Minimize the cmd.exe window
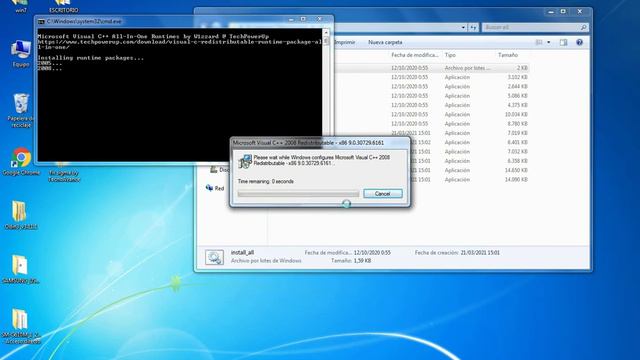 coord(291,19)
